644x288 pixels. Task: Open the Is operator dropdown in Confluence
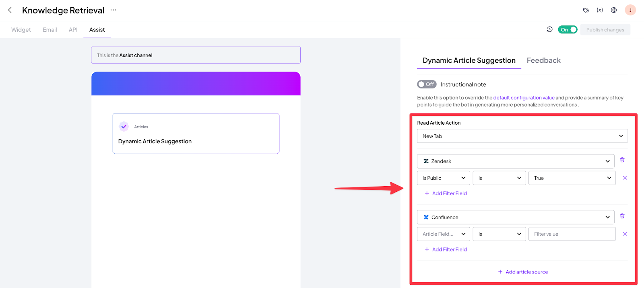click(499, 234)
